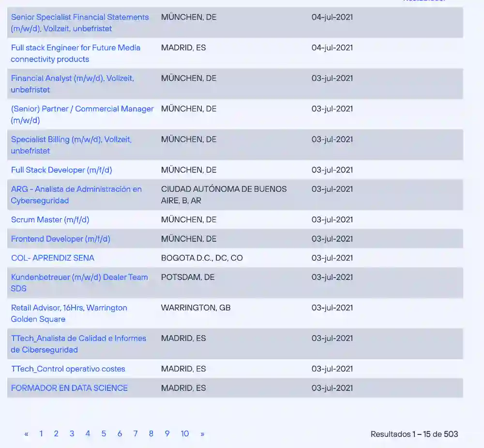Image resolution: width=484 pixels, height=448 pixels.
Task: Go to previous pages with « arrow
Action: [26, 434]
